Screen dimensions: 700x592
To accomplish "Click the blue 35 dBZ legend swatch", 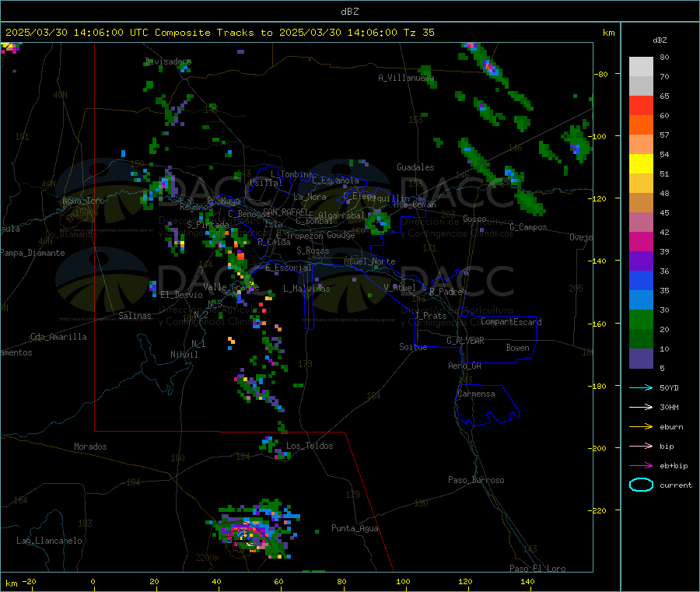I will coord(641,280).
